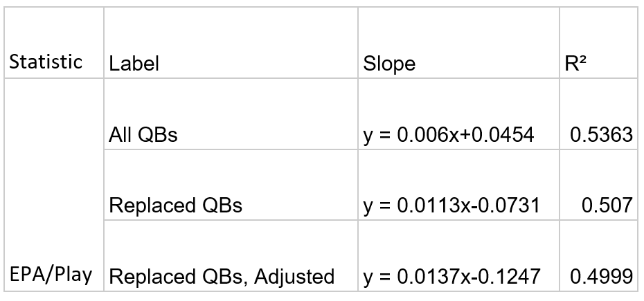644x301 pixels.
Task: Click the equation y = 0.006x+0.0454
Action: 448,134
